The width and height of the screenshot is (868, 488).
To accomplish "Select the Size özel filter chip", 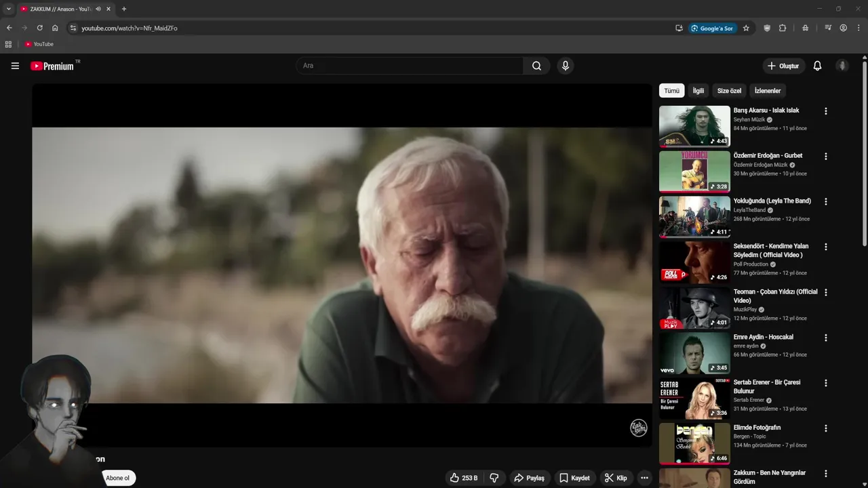I will coord(729,91).
